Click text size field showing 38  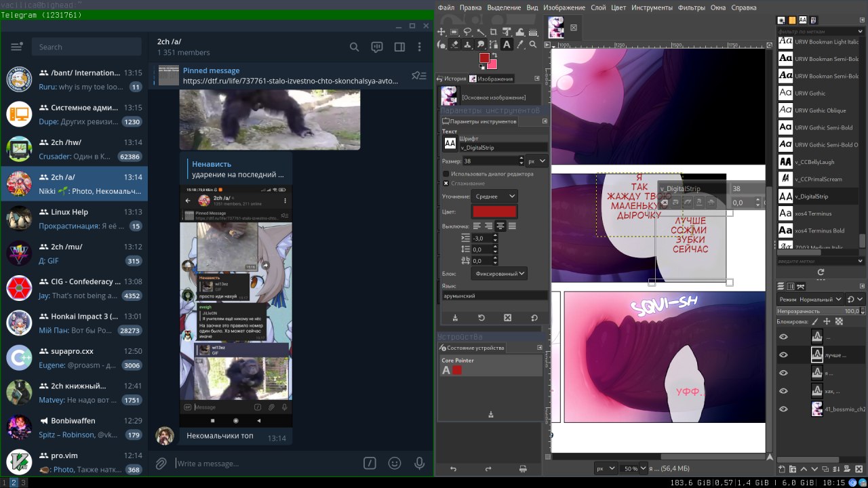(490, 161)
